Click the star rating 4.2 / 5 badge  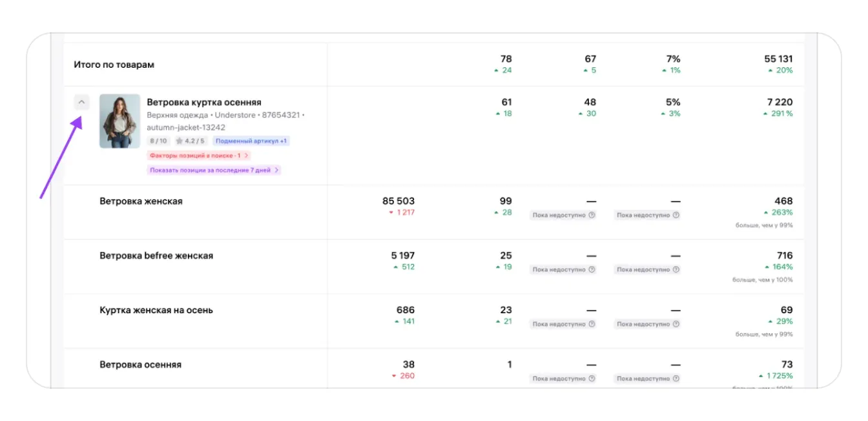[190, 141]
